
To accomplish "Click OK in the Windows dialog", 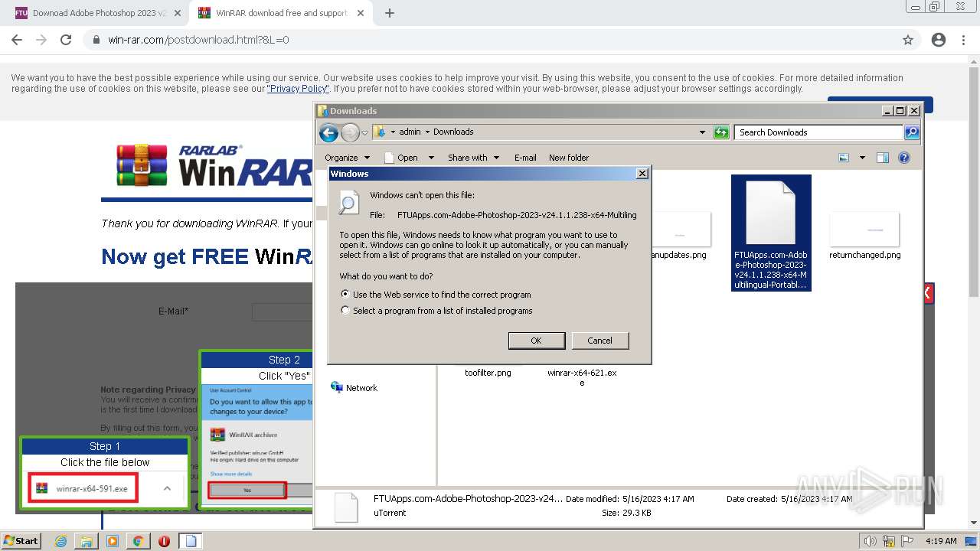I will [537, 341].
